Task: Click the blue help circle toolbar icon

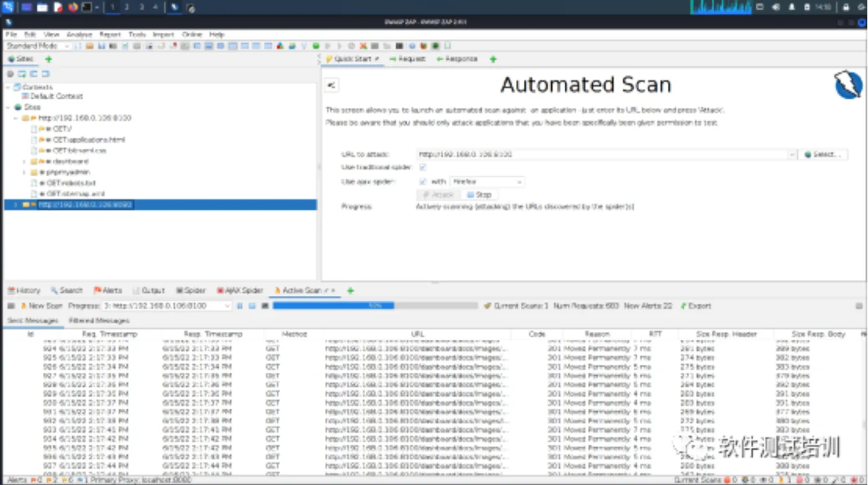Action: [x=412, y=46]
